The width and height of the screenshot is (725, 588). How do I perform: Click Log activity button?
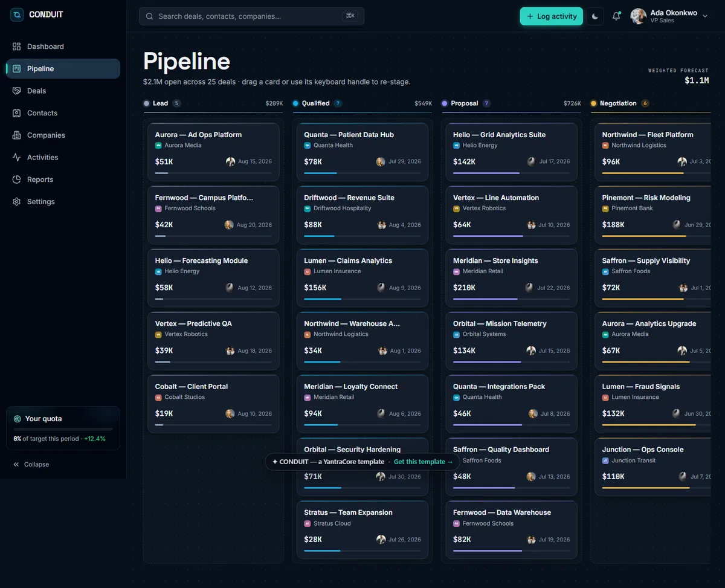tap(551, 16)
